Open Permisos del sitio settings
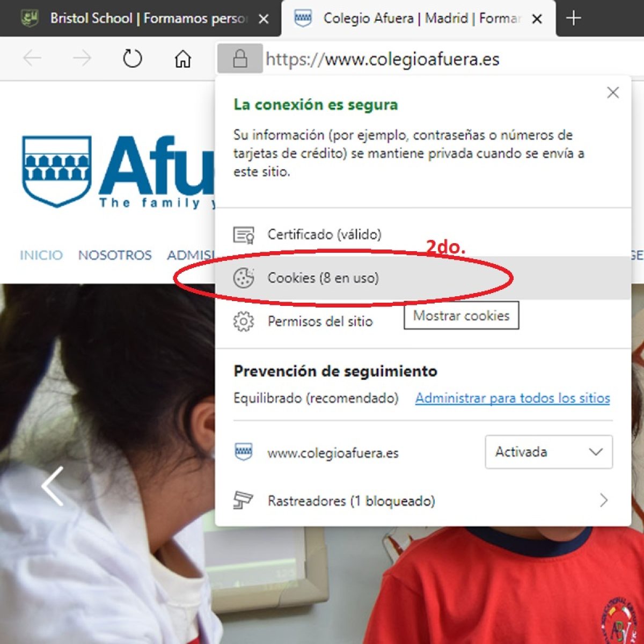644x644 pixels. point(320,321)
